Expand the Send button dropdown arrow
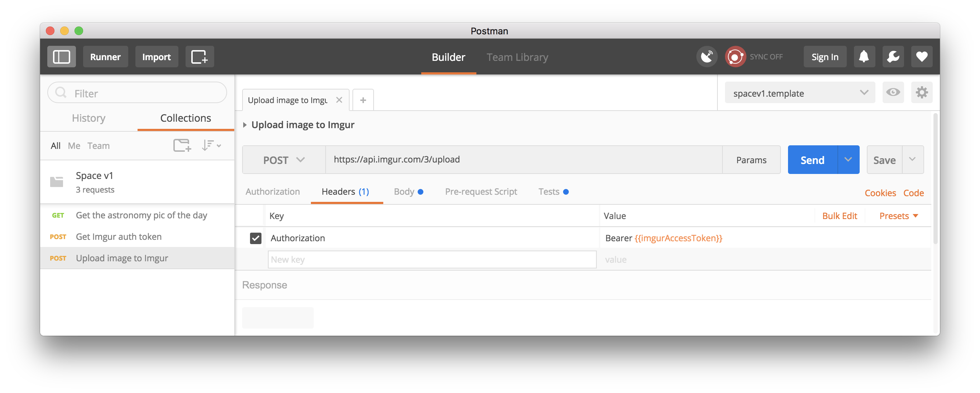The image size is (980, 393). tap(848, 160)
